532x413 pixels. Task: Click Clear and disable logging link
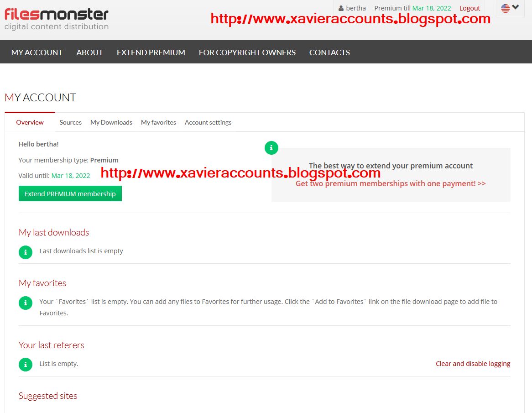point(473,364)
